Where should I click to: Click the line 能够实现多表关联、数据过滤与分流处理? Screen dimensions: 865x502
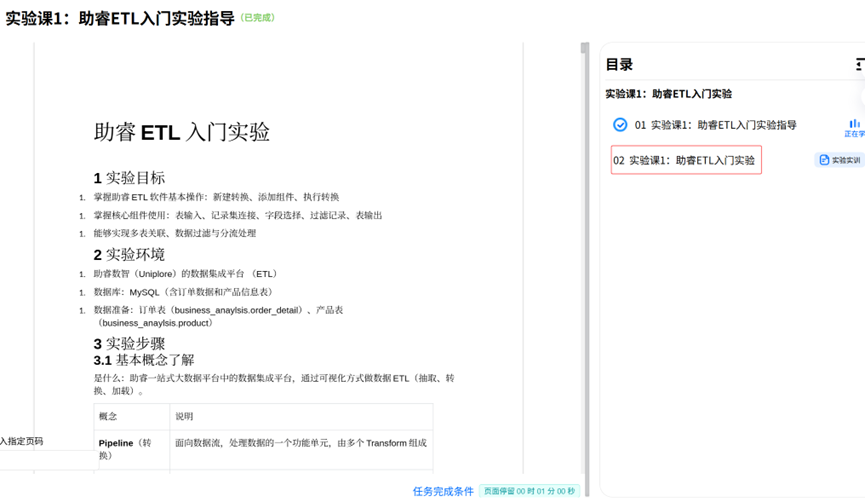tap(175, 233)
